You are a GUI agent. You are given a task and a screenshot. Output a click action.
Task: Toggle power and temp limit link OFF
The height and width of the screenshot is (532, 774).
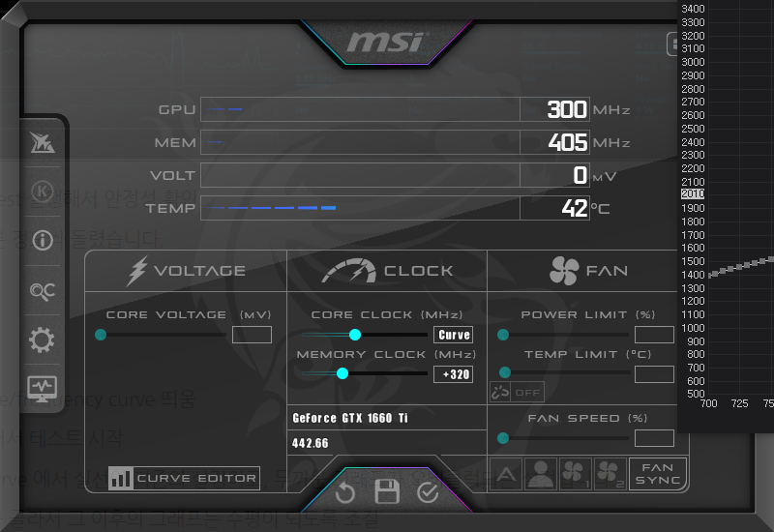(517, 393)
